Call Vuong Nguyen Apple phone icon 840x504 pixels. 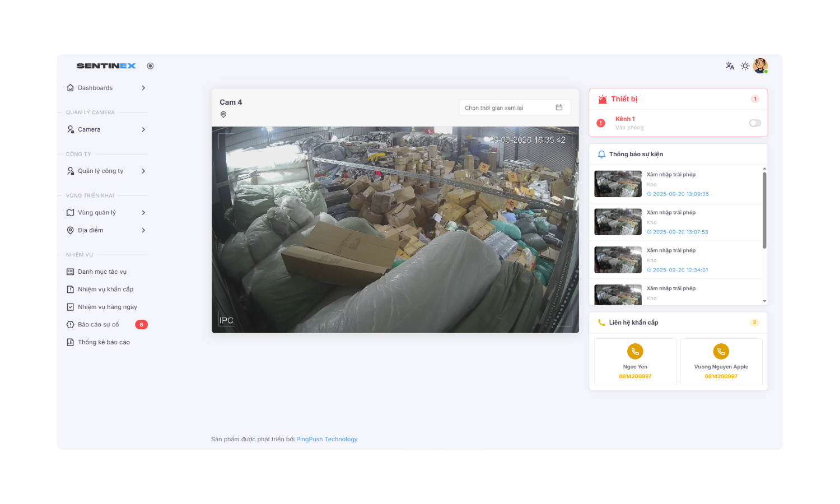pyautogui.click(x=721, y=352)
